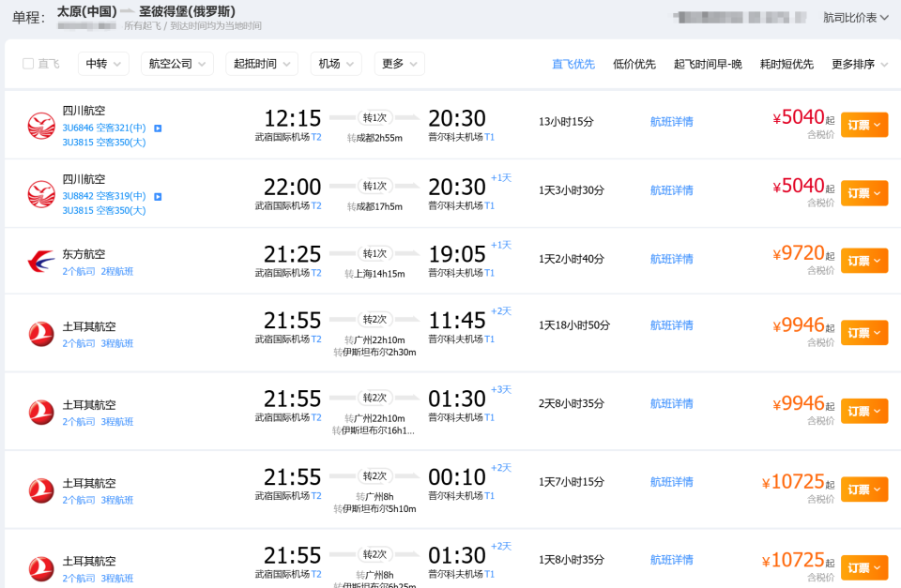
Task: Sort by 起飞时间早-晚
Action: click(x=708, y=65)
